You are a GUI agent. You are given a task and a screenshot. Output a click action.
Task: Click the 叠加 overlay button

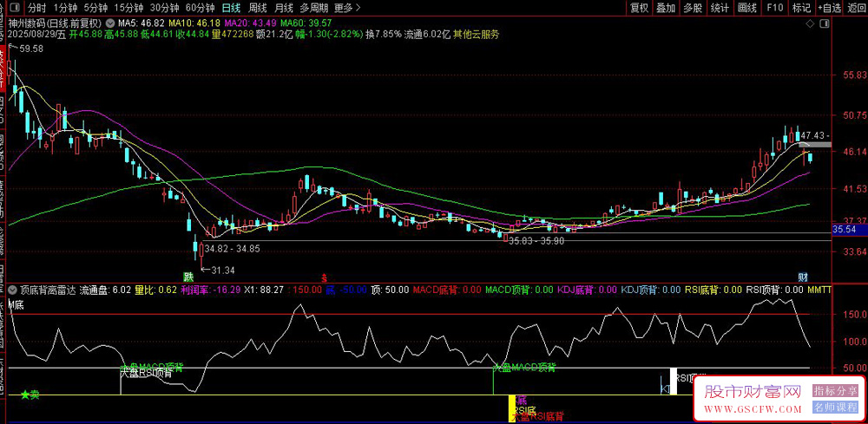[666, 8]
